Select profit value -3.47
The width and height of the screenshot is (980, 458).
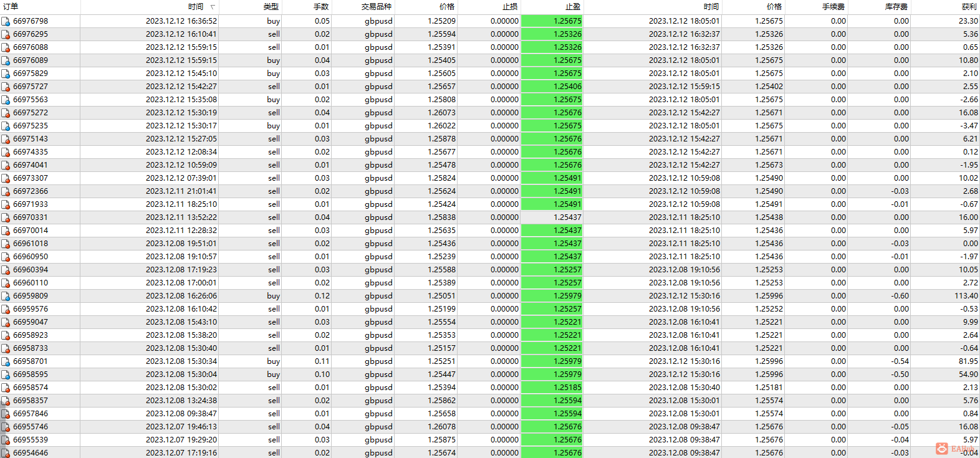969,126
